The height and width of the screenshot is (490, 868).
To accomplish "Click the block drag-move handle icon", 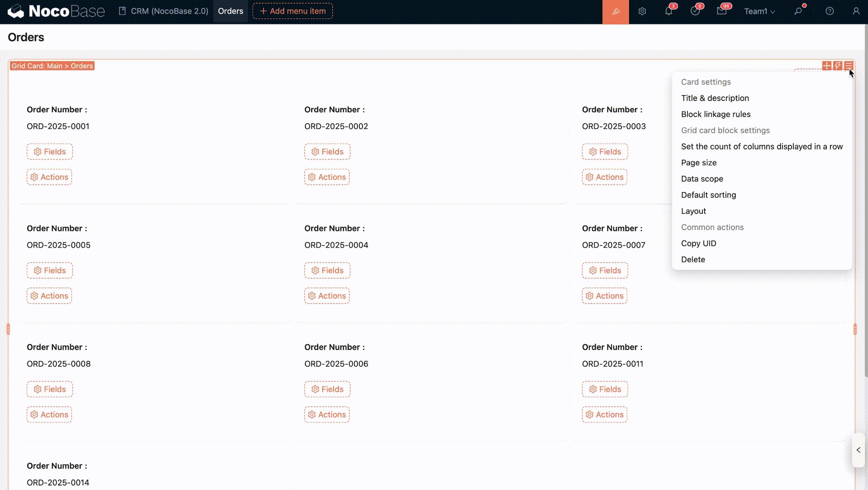I will coord(827,66).
